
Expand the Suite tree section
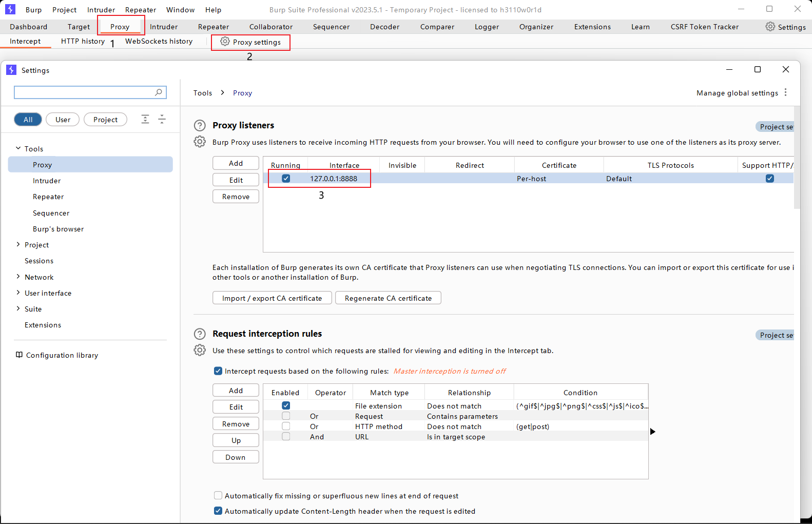click(x=18, y=308)
